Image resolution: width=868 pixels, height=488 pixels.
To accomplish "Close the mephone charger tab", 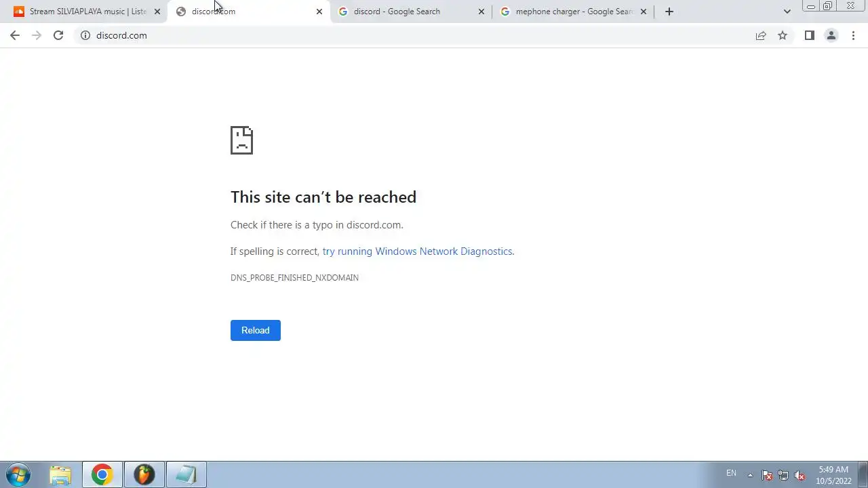I will click(x=644, y=12).
